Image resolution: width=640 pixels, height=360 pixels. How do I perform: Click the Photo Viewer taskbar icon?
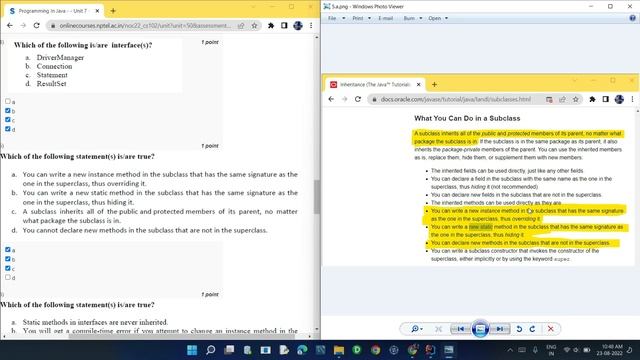[449, 350]
